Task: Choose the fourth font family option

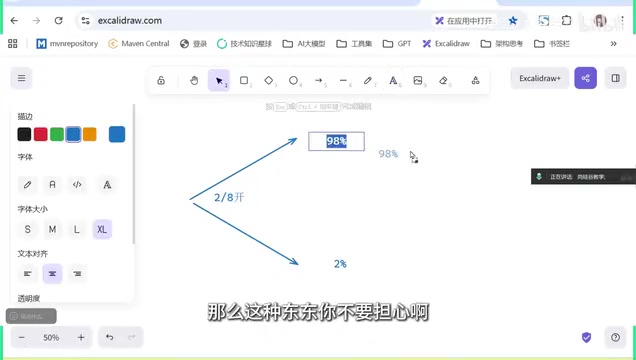Action: point(107,184)
